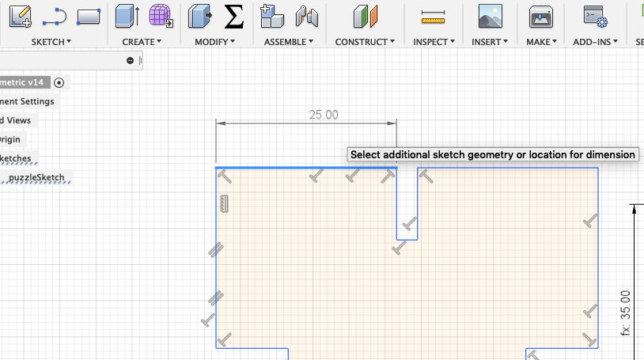Click the Measure ruler icon
This screenshot has width=644, height=360.
(x=433, y=17)
